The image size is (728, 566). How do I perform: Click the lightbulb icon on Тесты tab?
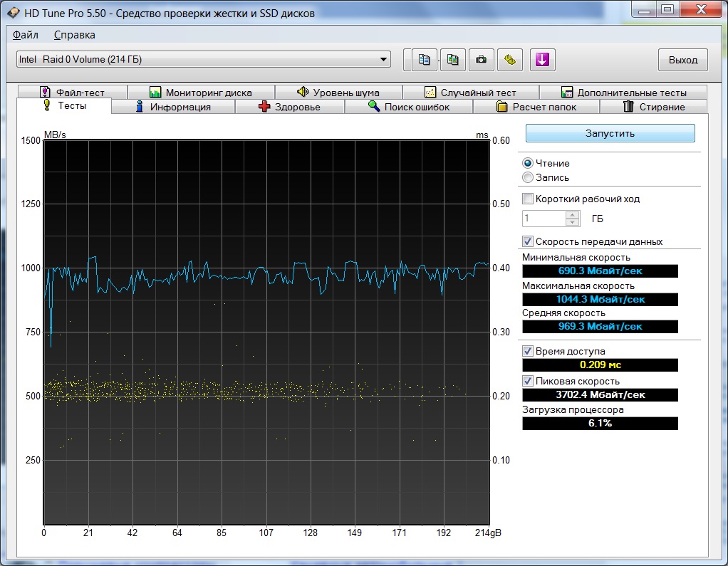46,105
